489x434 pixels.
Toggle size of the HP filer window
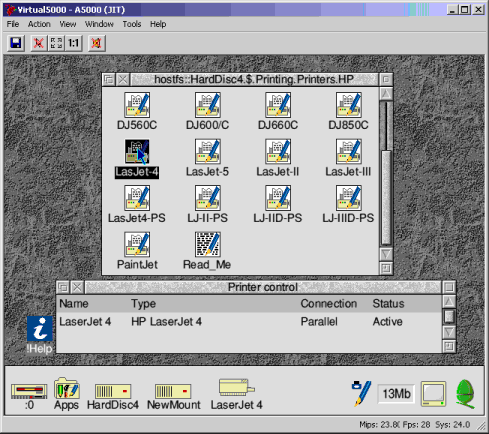point(386,80)
